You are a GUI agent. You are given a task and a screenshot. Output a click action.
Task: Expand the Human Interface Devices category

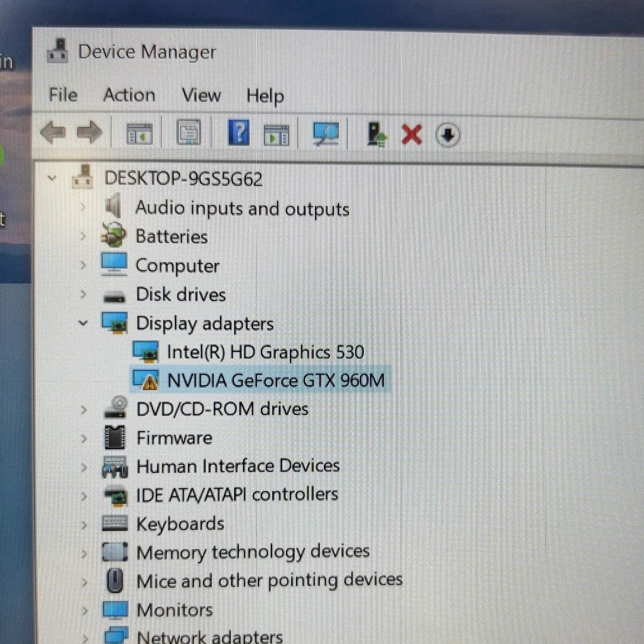84,467
